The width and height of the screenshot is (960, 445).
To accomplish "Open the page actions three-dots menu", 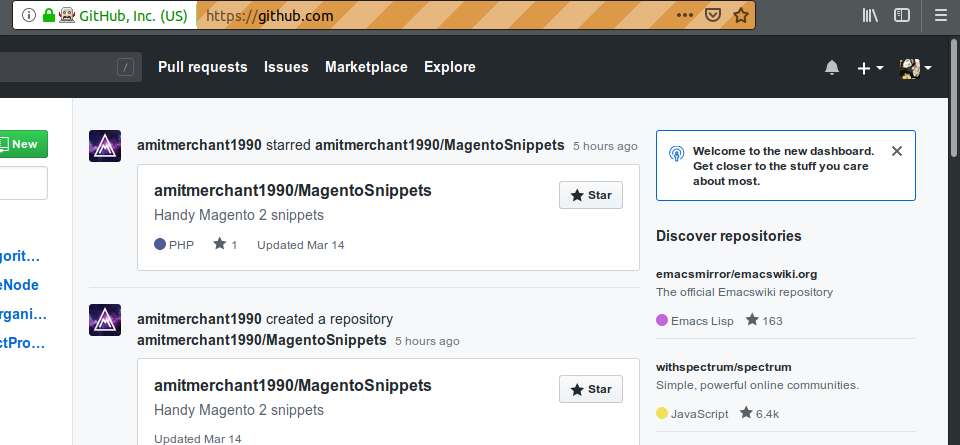I will [x=685, y=15].
